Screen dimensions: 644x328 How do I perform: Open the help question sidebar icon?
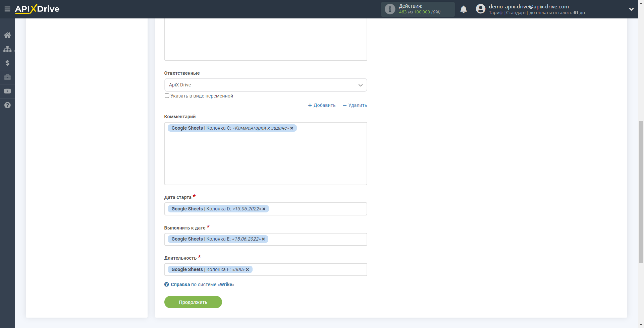click(7, 105)
